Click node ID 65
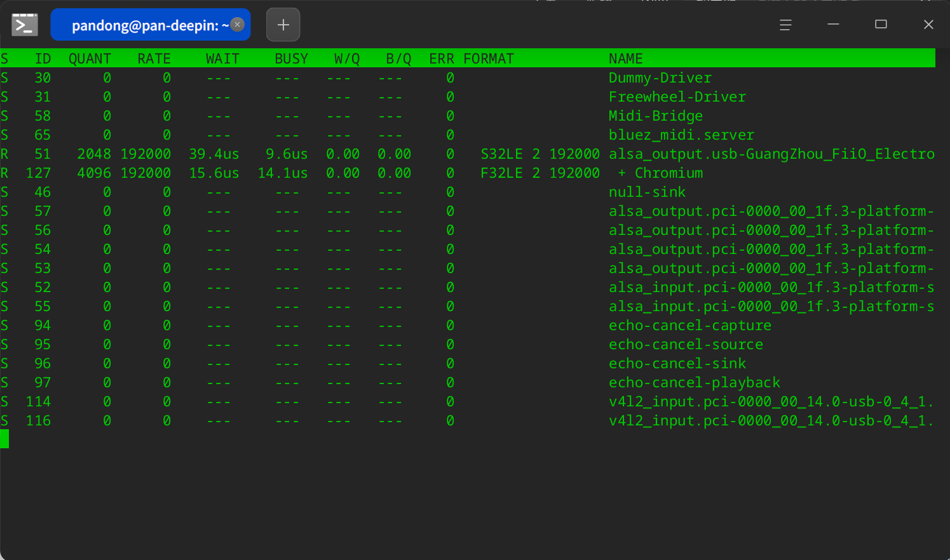Viewport: 950px width, 560px height. 43,135
